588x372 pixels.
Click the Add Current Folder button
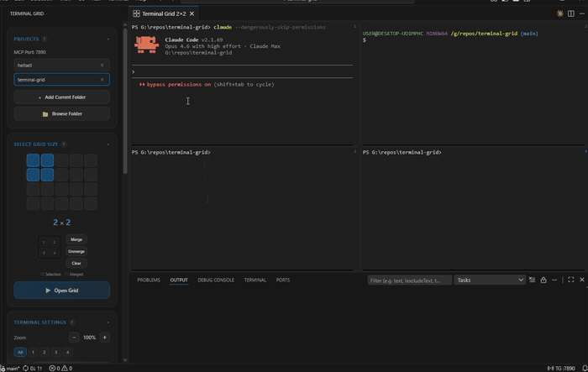tap(62, 97)
